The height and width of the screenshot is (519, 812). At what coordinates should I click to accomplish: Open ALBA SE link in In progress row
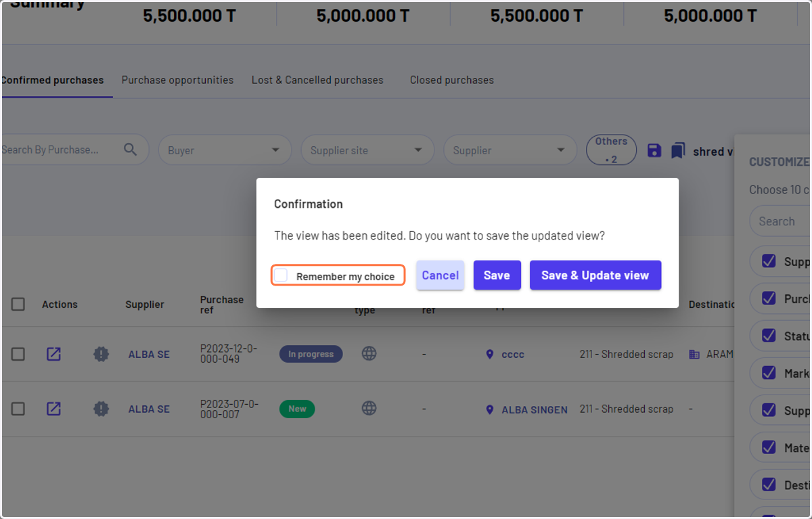(149, 354)
